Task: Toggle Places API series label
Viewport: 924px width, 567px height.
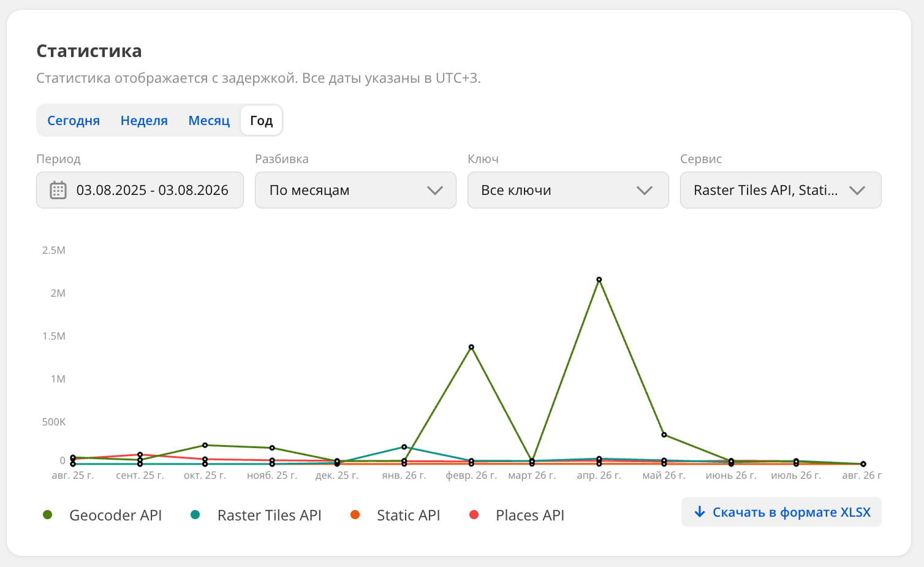Action: (x=530, y=516)
